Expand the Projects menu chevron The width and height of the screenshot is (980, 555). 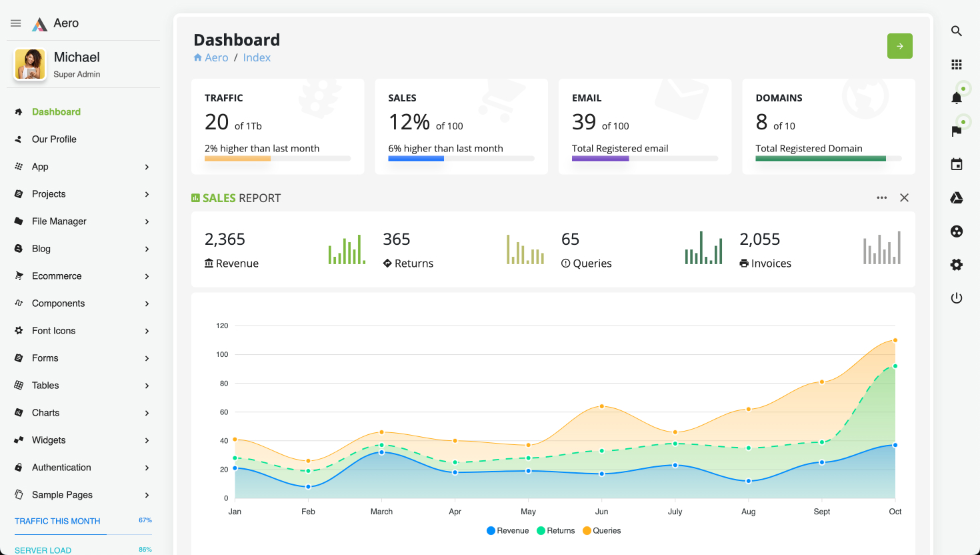coord(147,194)
